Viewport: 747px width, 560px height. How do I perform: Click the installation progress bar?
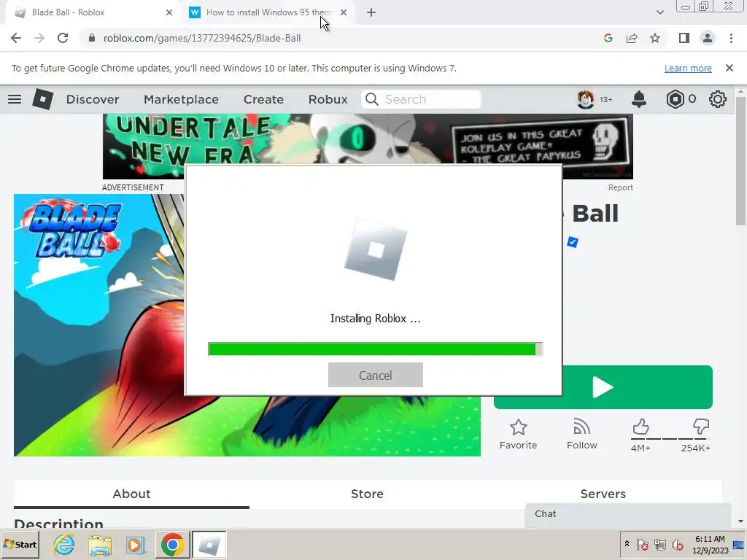tap(376, 349)
